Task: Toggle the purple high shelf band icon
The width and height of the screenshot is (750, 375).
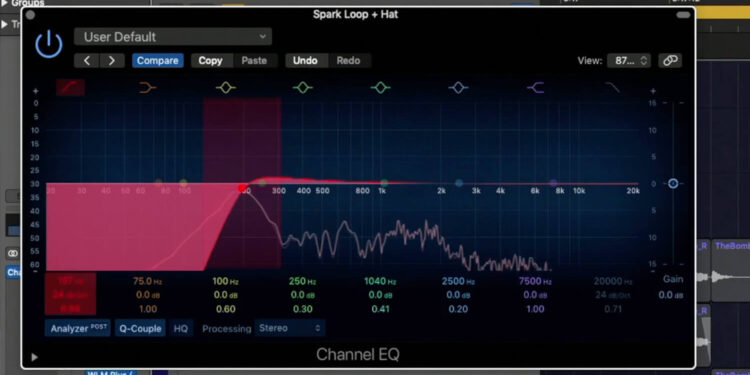Action: pyautogui.click(x=535, y=88)
